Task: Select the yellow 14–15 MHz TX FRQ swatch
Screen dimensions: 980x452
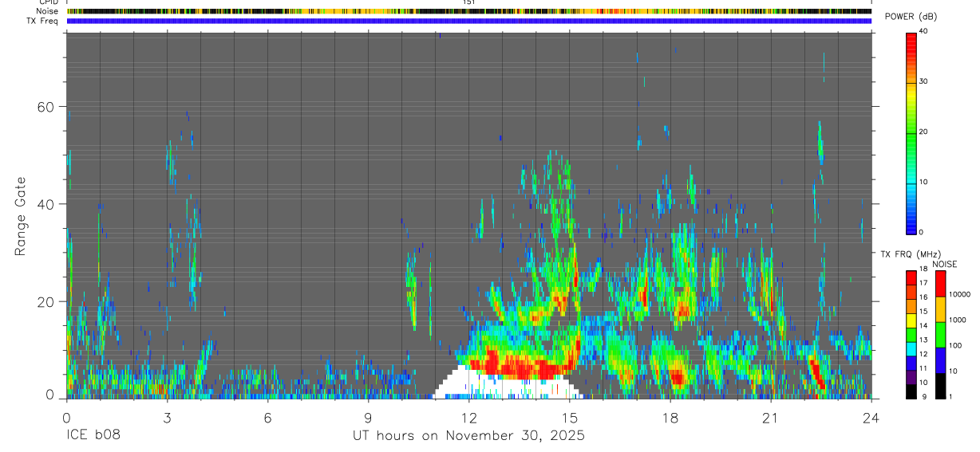Action: [911, 320]
